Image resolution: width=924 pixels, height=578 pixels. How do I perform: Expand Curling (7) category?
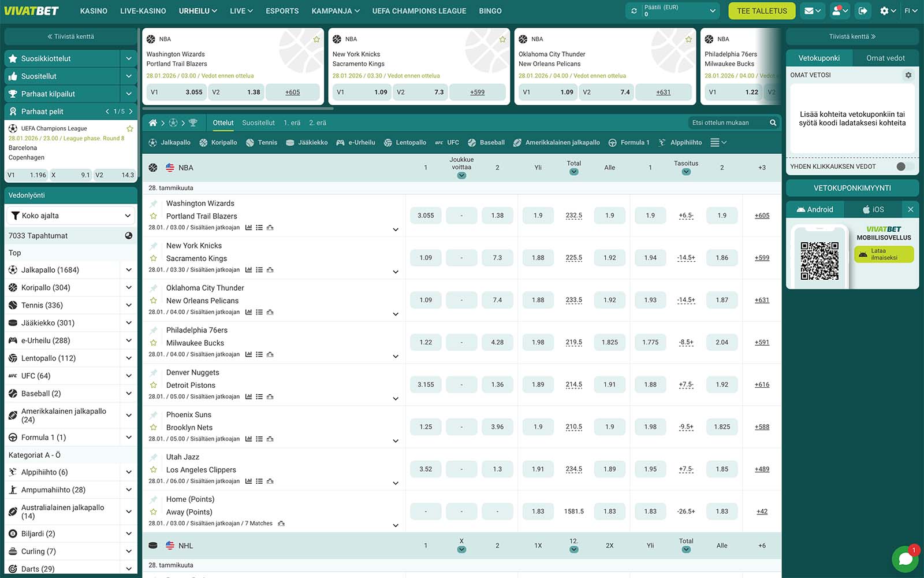click(x=128, y=551)
